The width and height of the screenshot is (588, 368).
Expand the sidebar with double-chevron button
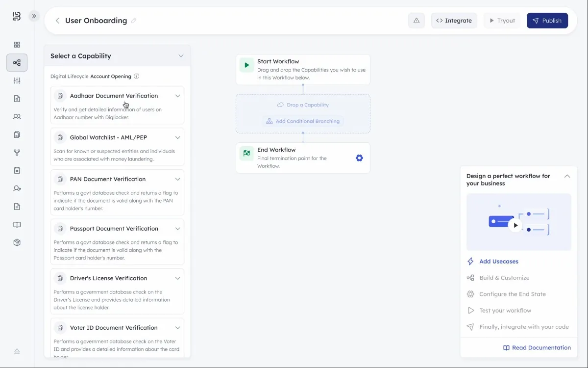point(34,16)
